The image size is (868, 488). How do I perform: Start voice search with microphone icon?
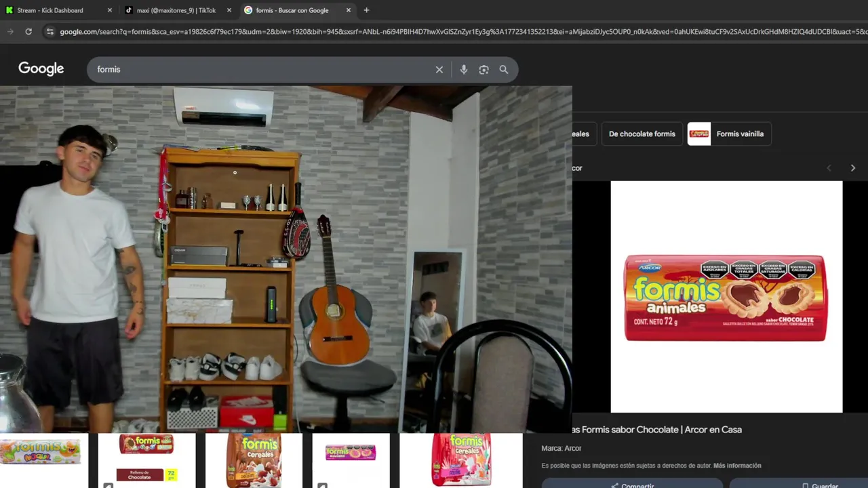coord(464,69)
